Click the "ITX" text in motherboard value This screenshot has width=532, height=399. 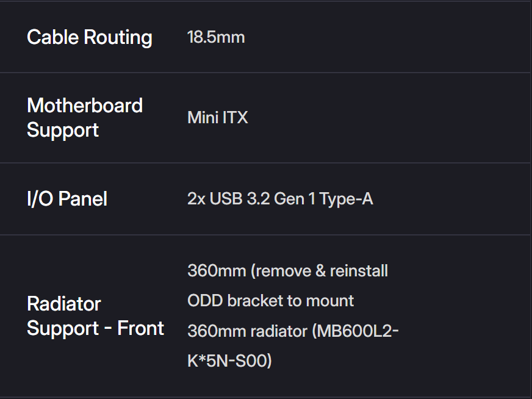pyautogui.click(x=235, y=117)
